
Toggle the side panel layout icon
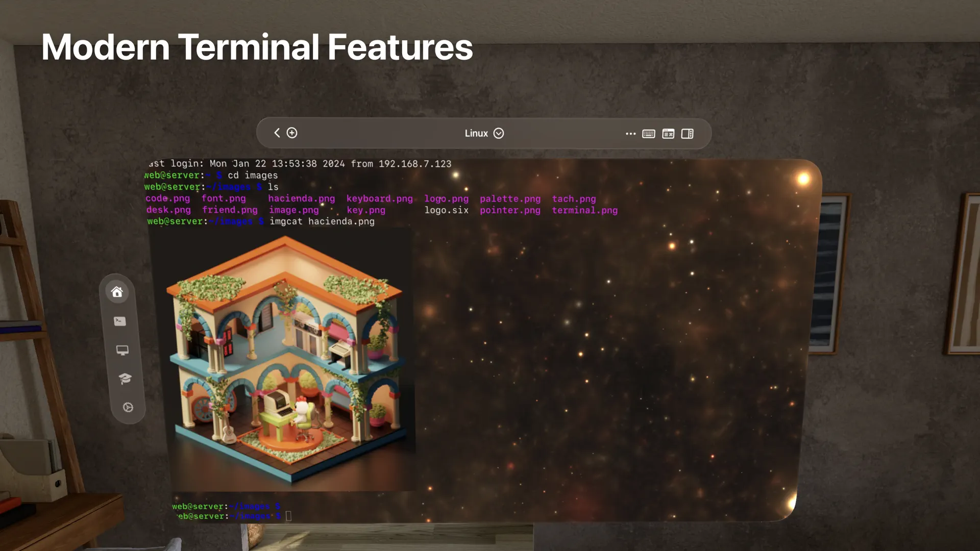tap(687, 133)
